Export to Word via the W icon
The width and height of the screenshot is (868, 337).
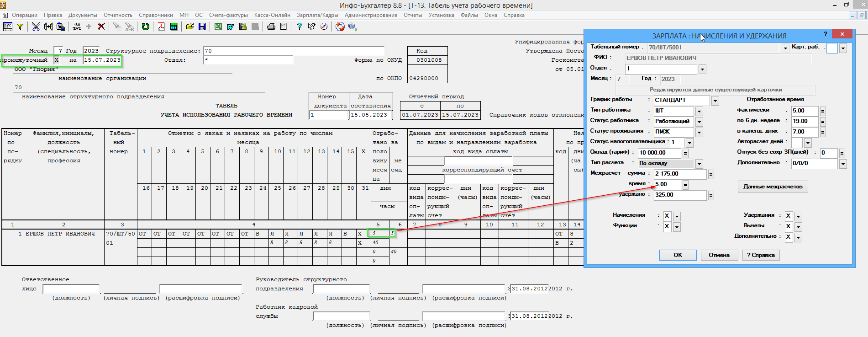[x=231, y=27]
